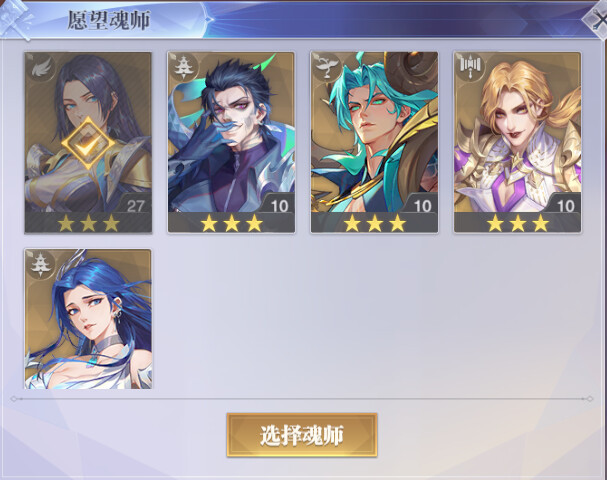Click the pagoda class icon on the blue-haired woman card
Screen dimensions: 607x480
[41, 264]
